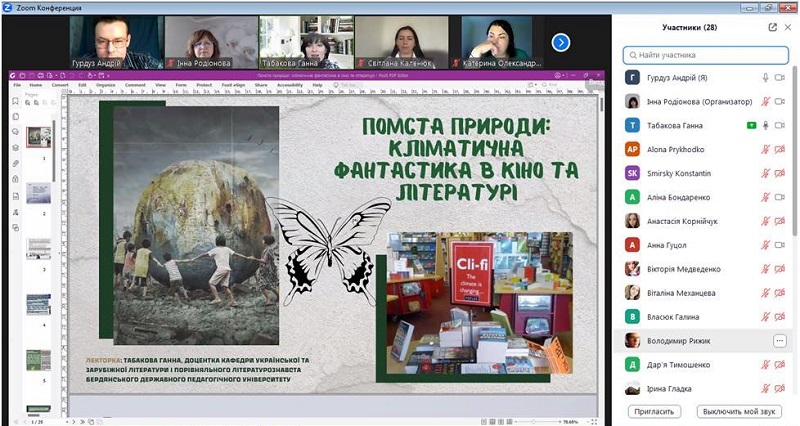Select Табакова Ганна video tile
This screenshot has width=800, height=426.
pyautogui.click(x=306, y=42)
